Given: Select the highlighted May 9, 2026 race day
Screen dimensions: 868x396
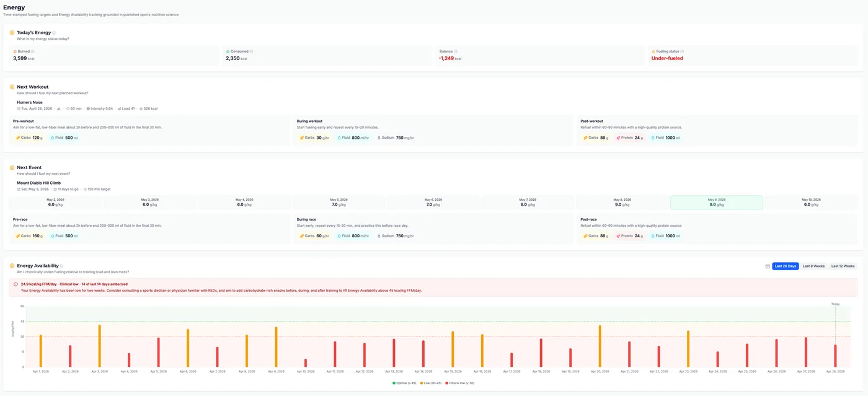Looking at the screenshot, I should (x=717, y=202).
